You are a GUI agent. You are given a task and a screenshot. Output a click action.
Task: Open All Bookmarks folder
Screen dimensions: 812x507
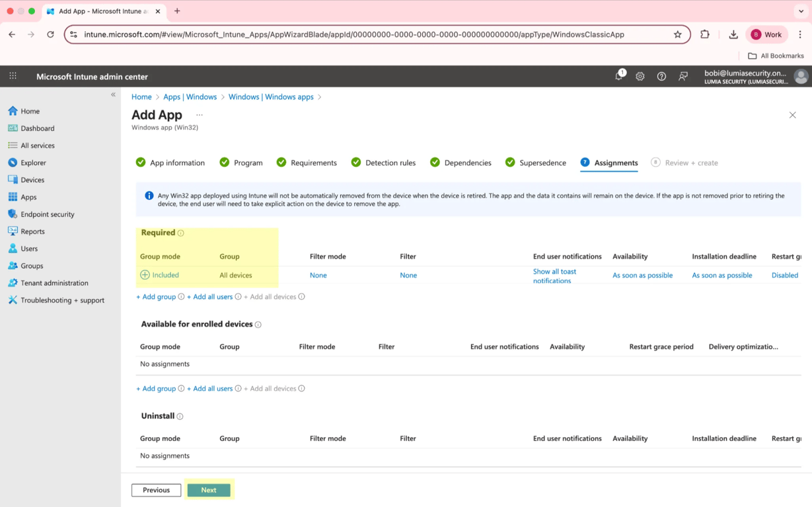[776, 55]
